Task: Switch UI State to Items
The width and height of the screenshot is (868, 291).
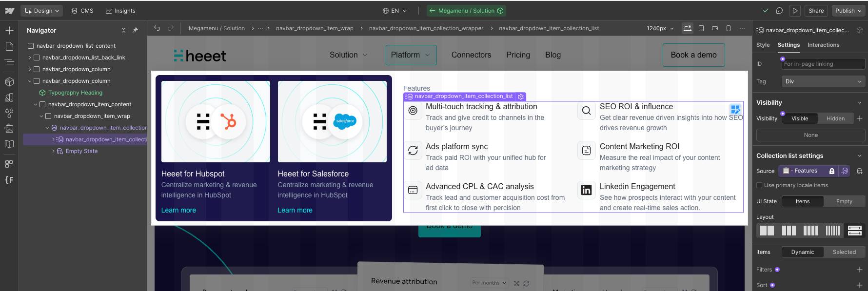Action: coord(803,201)
